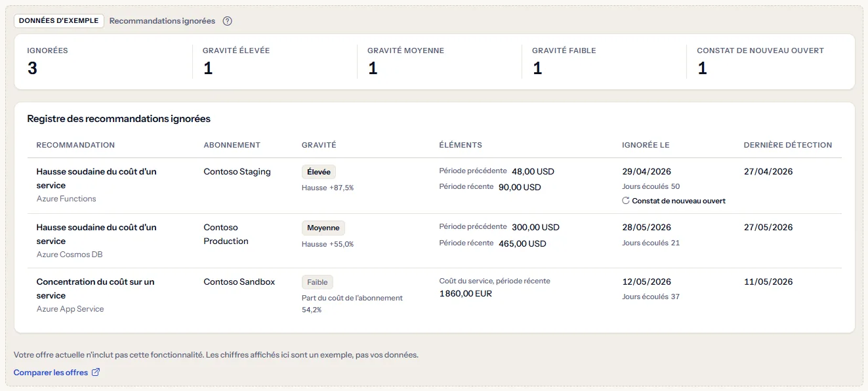Screen dimensions: 868x391
Task: Click the Contoso Sandbox subscription cell
Action: click(x=239, y=282)
